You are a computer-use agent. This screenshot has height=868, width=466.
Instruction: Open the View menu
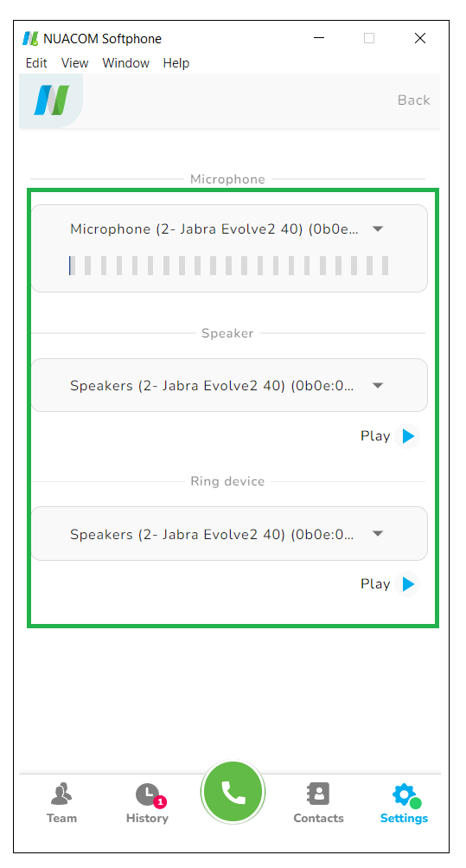click(x=74, y=63)
